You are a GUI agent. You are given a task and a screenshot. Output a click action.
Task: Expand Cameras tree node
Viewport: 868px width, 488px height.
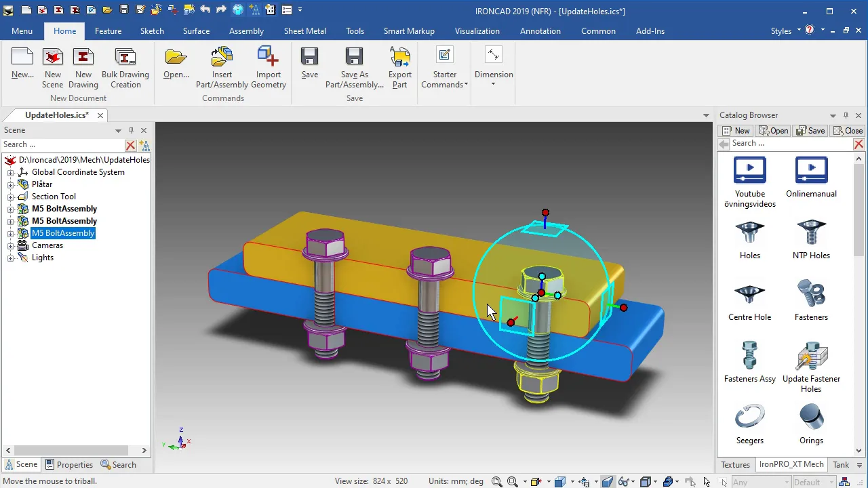pos(11,245)
